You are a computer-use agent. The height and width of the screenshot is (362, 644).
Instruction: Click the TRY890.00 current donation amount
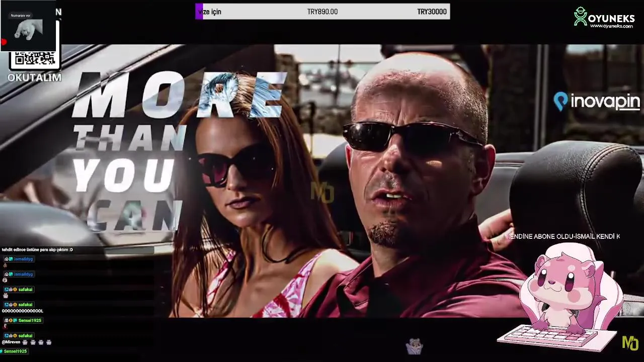323,12
